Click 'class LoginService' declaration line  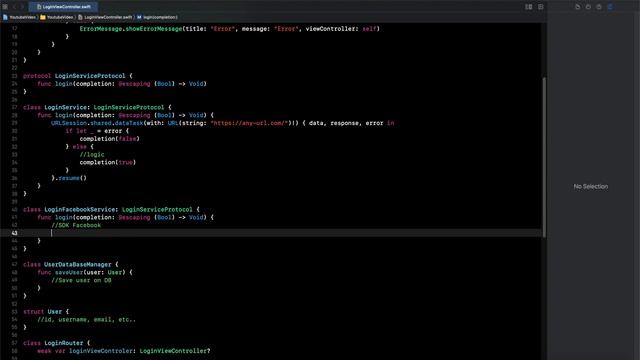[x=97, y=107]
